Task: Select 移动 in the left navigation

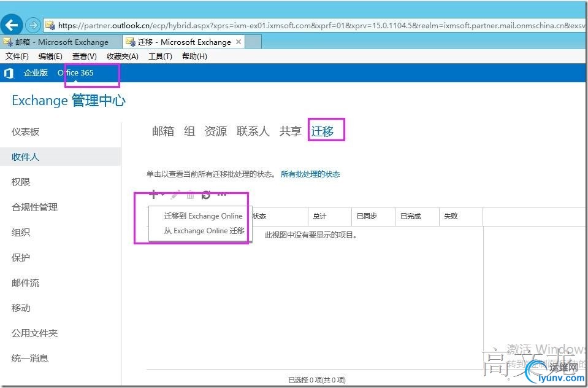Action: click(x=21, y=308)
